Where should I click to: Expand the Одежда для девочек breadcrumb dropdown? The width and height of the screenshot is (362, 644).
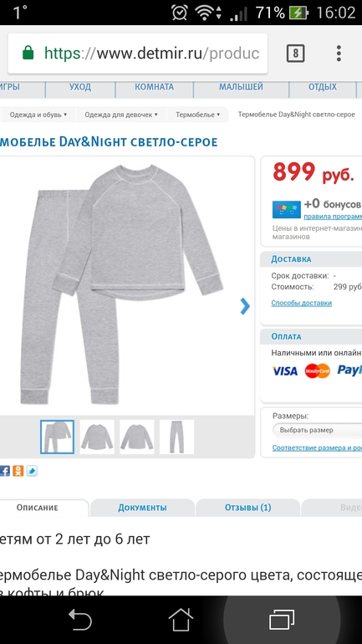pyautogui.click(x=121, y=115)
